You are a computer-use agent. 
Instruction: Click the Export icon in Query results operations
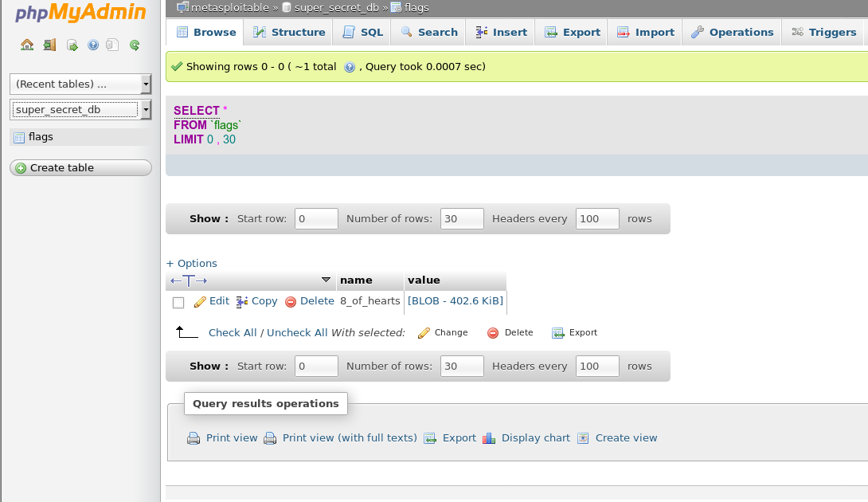point(430,438)
